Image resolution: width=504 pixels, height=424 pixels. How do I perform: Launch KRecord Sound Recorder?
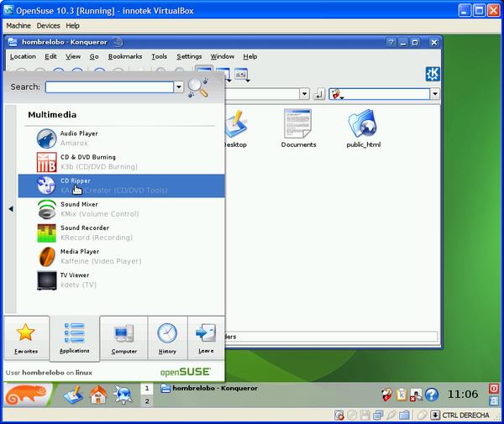pyautogui.click(x=121, y=233)
